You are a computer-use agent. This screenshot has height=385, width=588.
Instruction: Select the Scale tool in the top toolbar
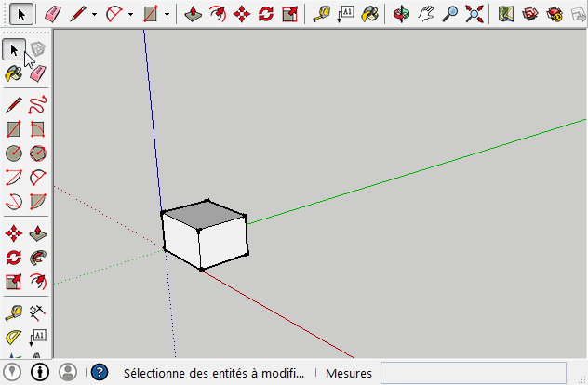tap(290, 14)
